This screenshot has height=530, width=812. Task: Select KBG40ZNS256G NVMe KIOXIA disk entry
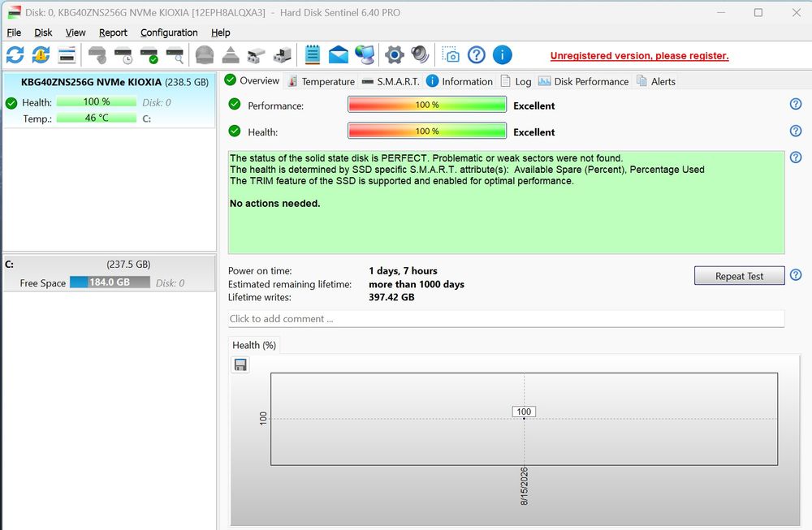click(110, 100)
